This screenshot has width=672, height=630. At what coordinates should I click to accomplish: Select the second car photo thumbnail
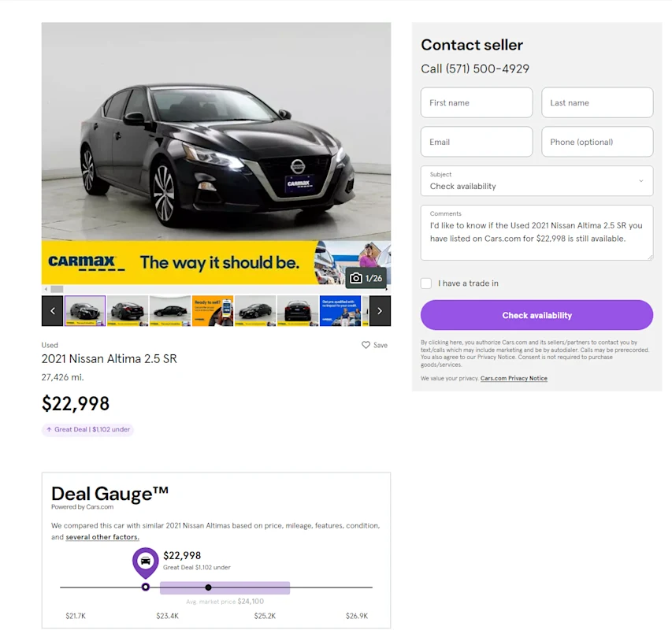point(128,311)
